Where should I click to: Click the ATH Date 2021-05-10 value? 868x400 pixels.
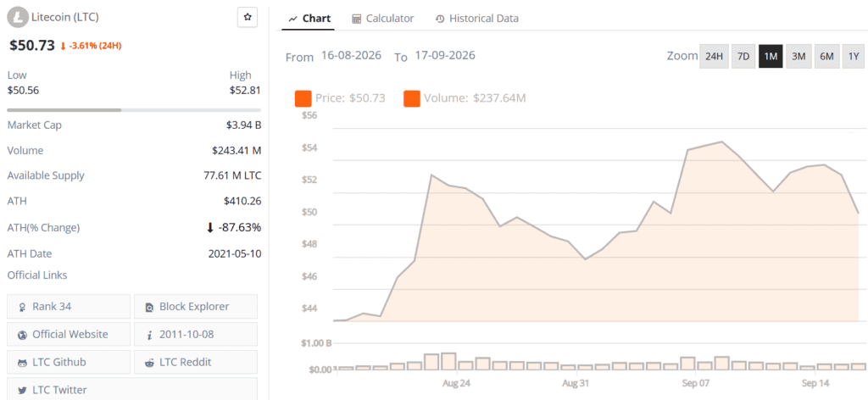[x=235, y=254]
